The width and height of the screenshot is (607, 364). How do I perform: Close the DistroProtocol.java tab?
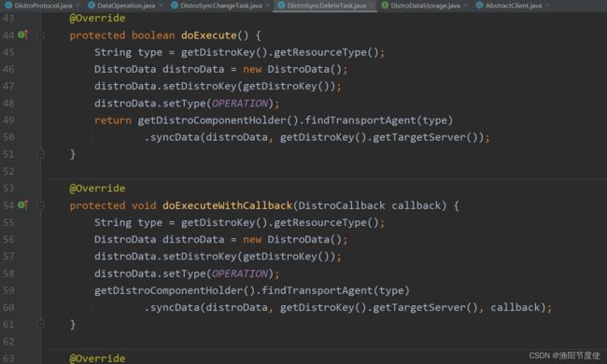(x=78, y=6)
